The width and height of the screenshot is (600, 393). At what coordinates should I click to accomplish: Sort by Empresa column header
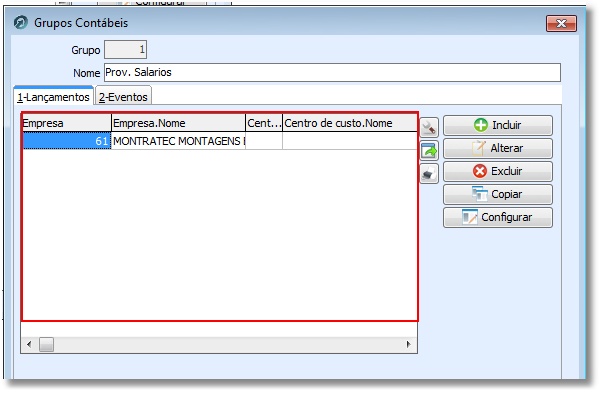tap(67, 123)
